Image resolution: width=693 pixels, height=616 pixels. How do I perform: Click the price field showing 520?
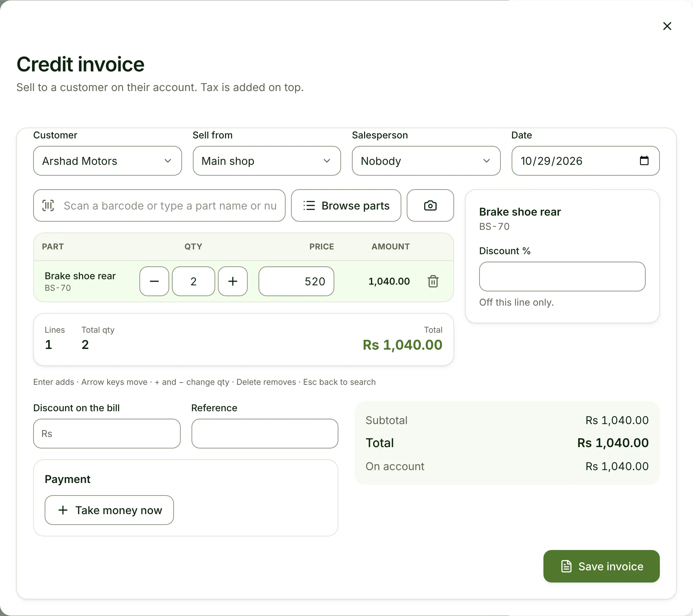(296, 281)
